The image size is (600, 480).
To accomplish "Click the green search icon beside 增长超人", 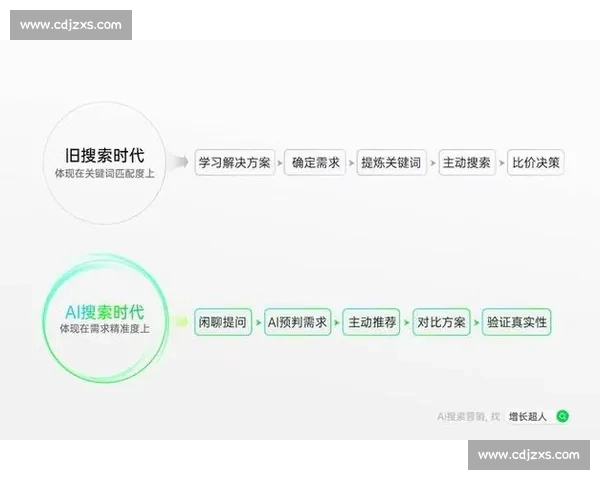I will (x=562, y=416).
